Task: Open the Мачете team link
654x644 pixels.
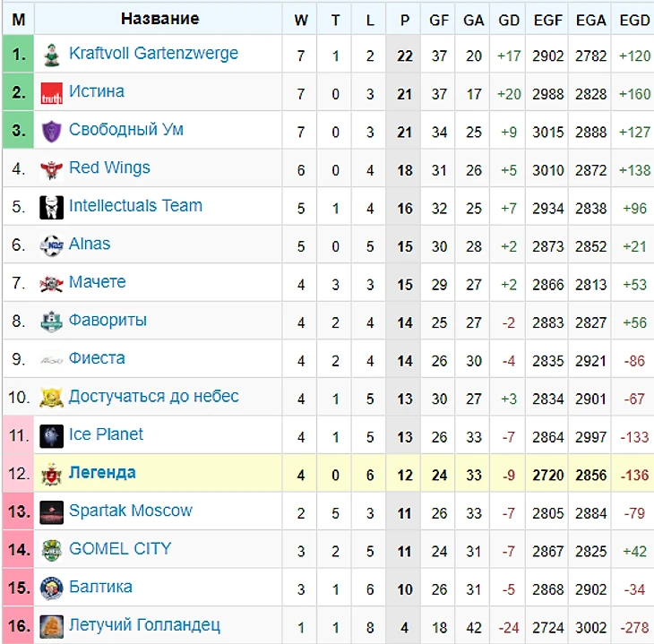Action: coord(97,282)
